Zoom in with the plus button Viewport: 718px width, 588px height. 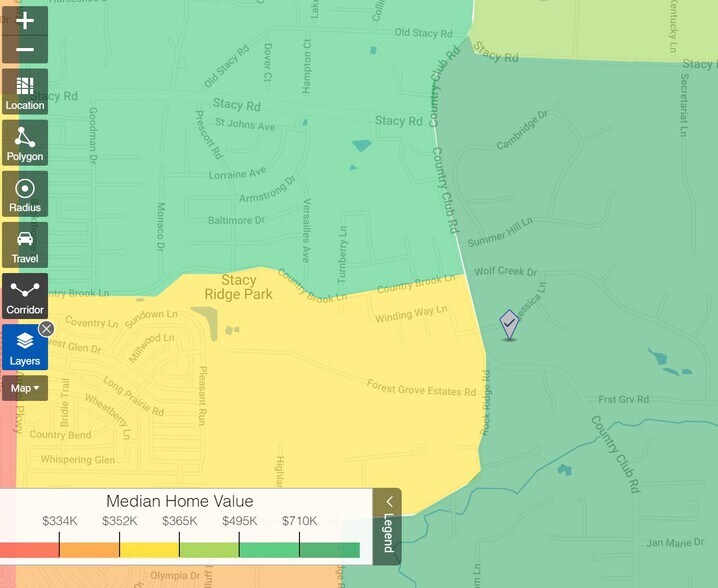pyautogui.click(x=25, y=20)
